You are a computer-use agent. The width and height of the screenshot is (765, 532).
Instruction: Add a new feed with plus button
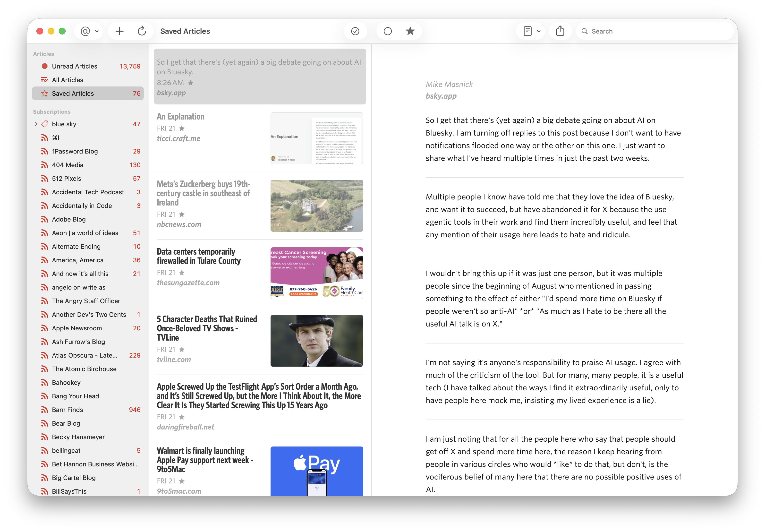(x=119, y=31)
